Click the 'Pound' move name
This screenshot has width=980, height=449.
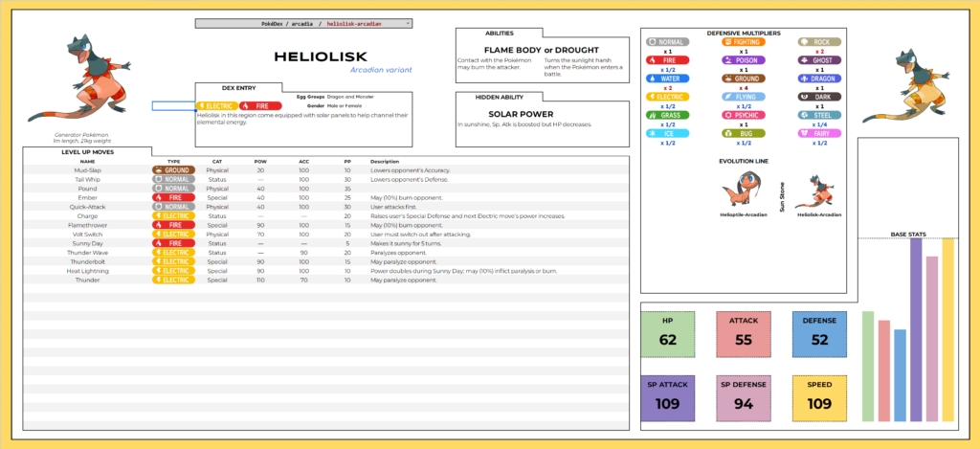[87, 189]
